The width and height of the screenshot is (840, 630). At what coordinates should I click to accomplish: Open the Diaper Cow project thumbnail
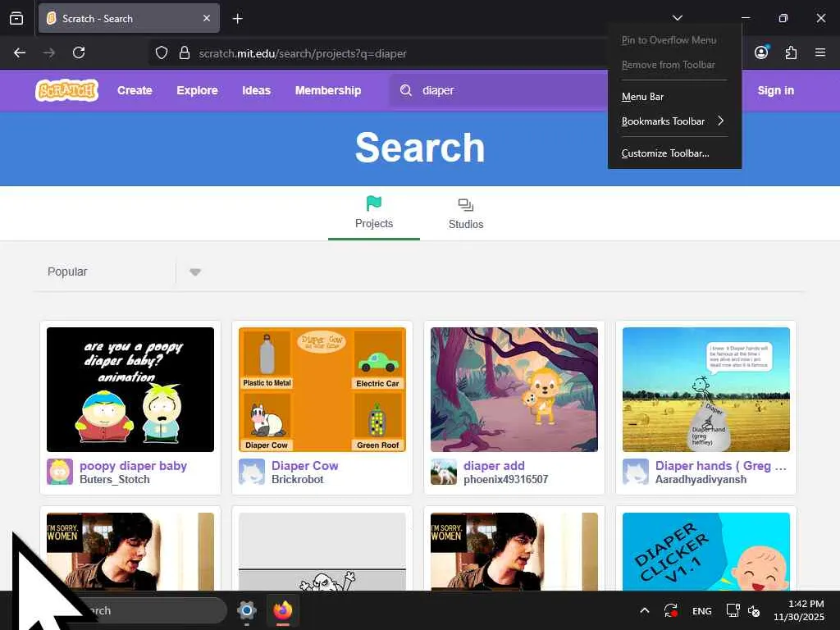click(x=322, y=390)
